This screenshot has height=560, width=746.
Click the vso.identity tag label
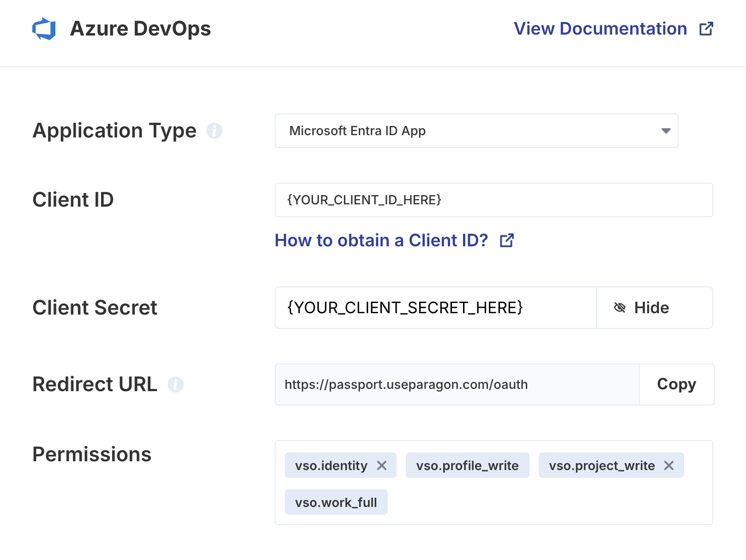331,465
